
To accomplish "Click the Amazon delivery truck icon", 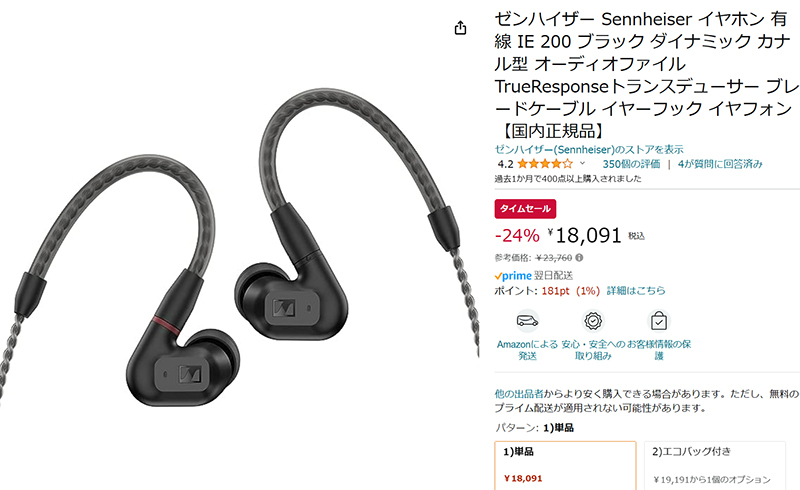I will (527, 321).
